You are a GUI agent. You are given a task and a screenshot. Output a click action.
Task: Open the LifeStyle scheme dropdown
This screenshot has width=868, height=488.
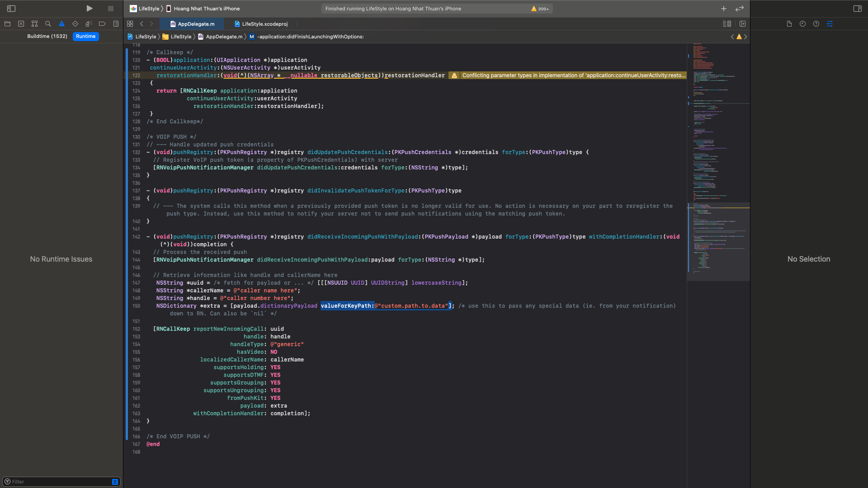(x=145, y=9)
